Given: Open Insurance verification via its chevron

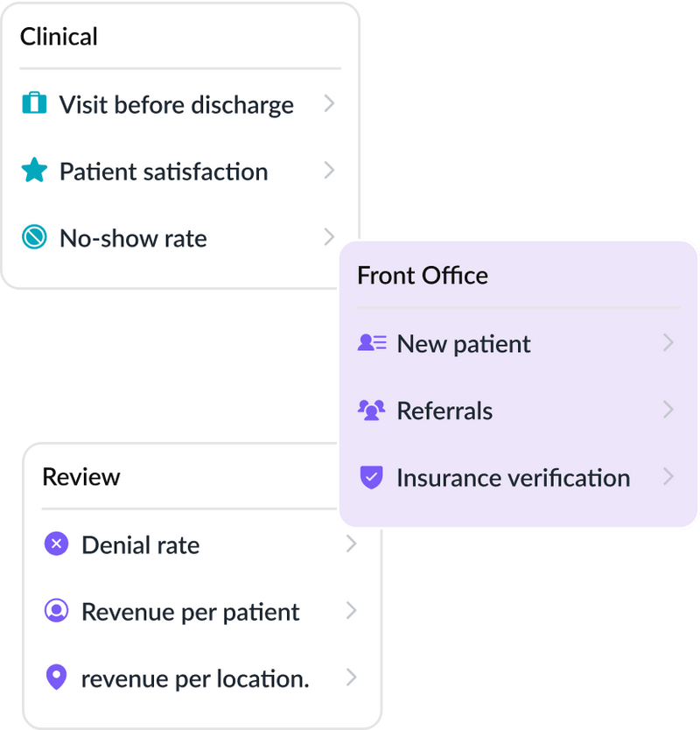Looking at the screenshot, I should tap(668, 476).
